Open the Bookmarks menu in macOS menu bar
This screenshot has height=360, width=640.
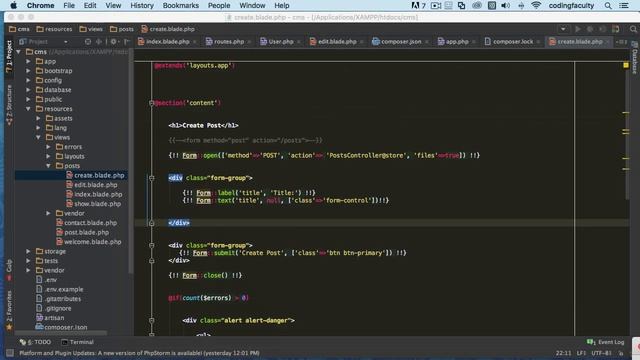[180, 5]
